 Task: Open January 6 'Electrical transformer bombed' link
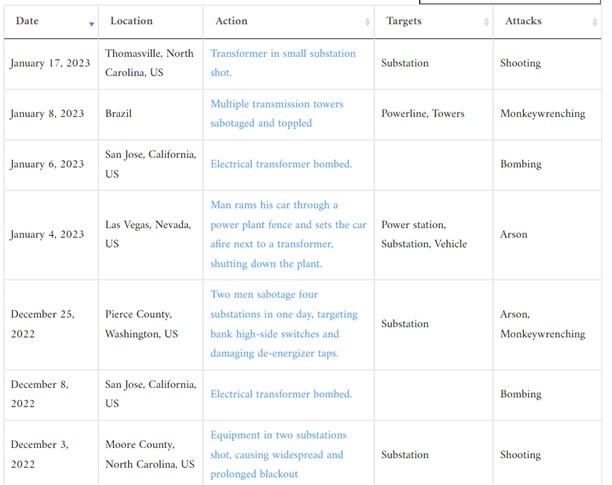281,164
